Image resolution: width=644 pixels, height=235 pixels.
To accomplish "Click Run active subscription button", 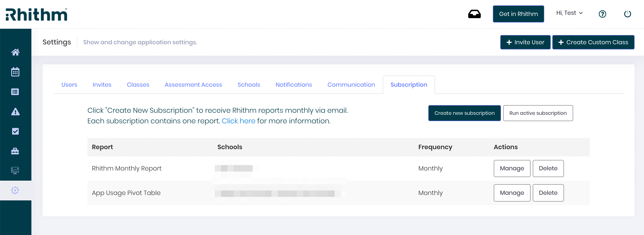I will tap(538, 113).
